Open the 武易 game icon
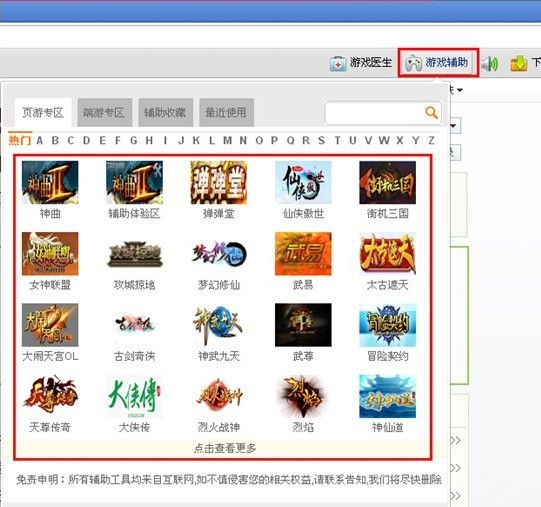Viewport: 541px width, 507px height. [x=303, y=254]
